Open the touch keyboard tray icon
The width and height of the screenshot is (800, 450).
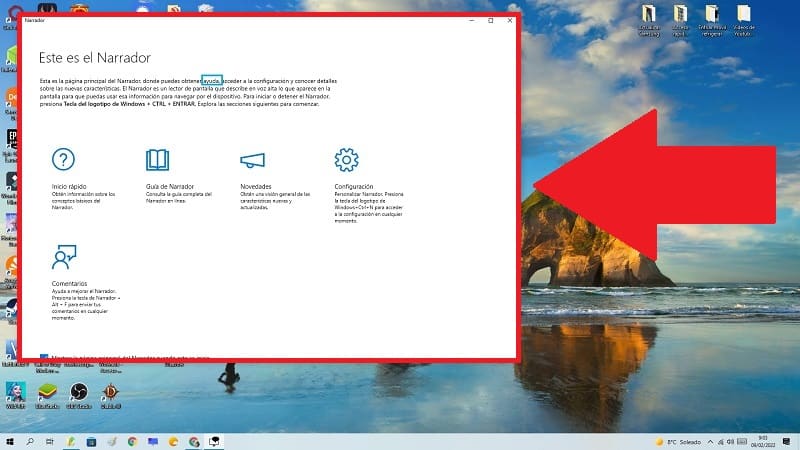[742, 442]
